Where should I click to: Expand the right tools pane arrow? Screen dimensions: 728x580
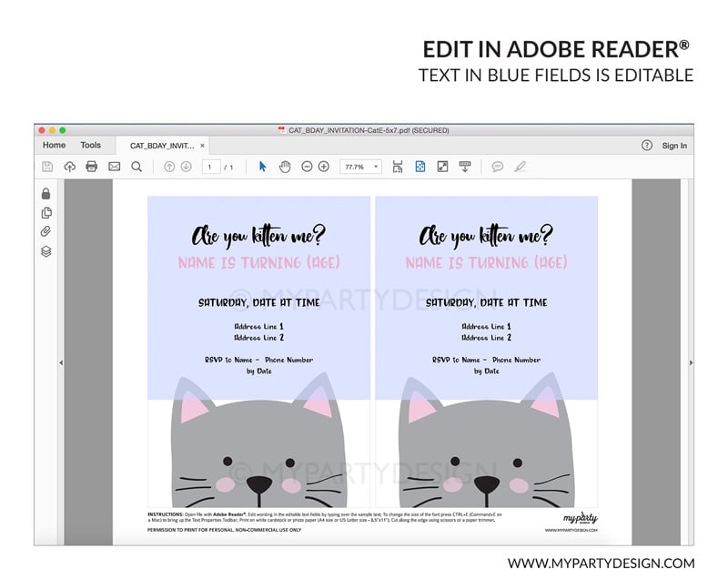(x=691, y=362)
